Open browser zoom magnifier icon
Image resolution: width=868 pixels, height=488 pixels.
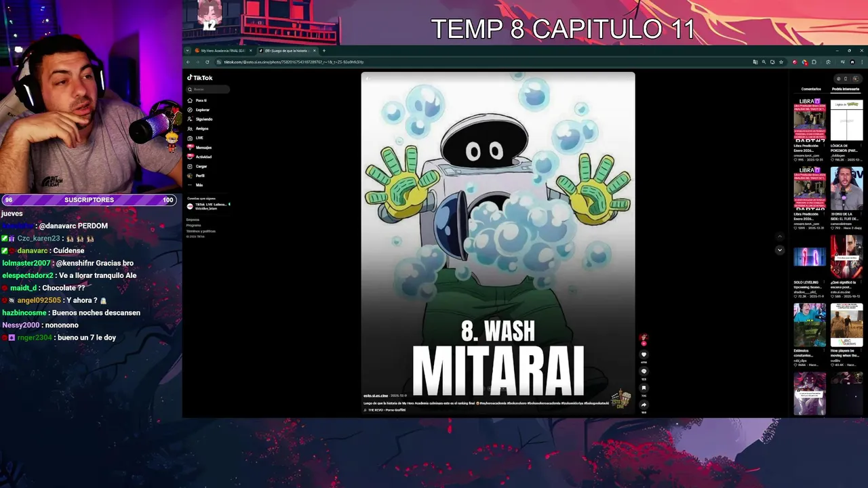coord(764,62)
